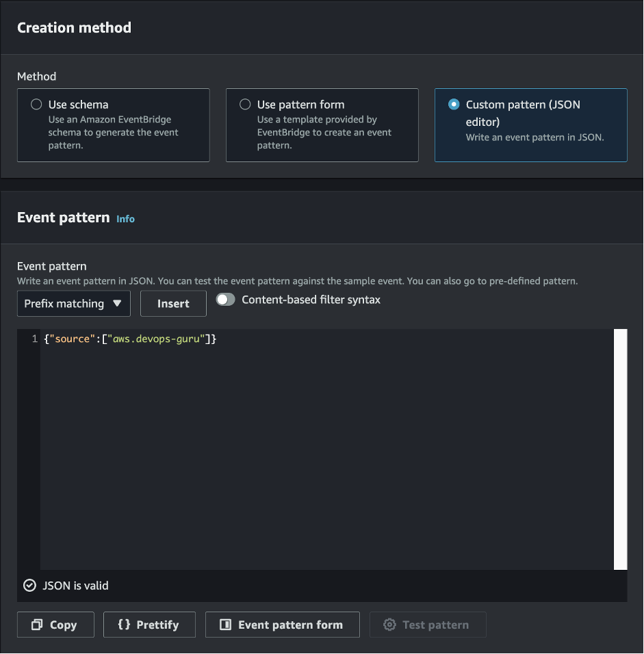Select the Use schema radio button
The width and height of the screenshot is (644, 654).
(x=36, y=104)
